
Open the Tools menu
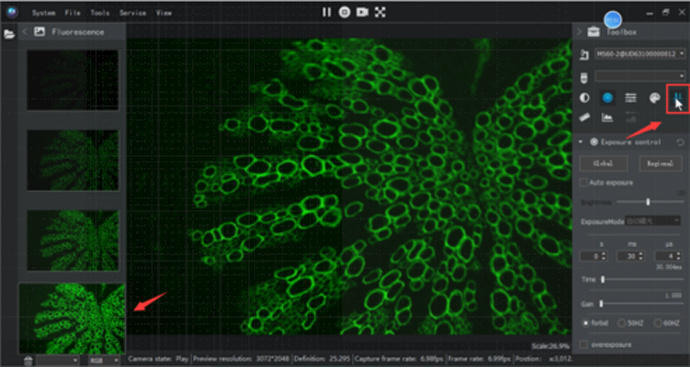(x=100, y=13)
